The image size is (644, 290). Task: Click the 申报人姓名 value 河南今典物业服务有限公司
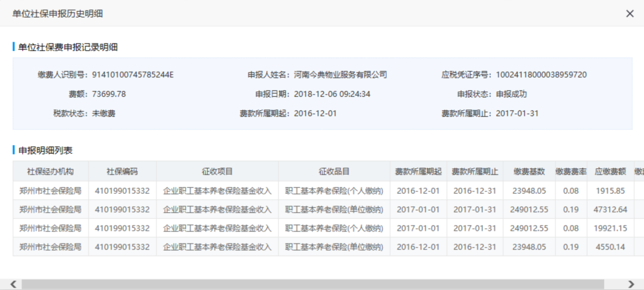coord(340,75)
